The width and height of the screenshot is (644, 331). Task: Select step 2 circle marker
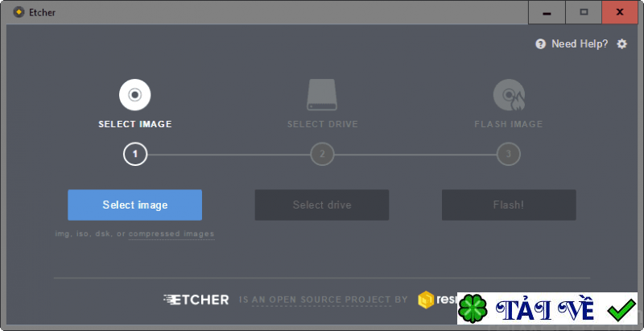pyautogui.click(x=322, y=155)
